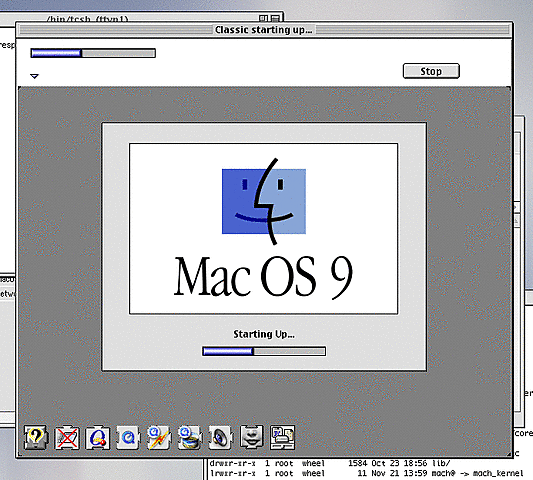Collapse the startup screen disclosure triangle

pyautogui.click(x=34, y=76)
